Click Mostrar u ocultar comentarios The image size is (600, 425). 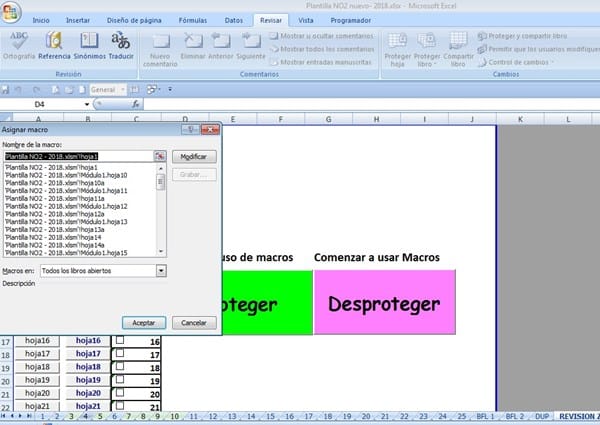pos(322,36)
